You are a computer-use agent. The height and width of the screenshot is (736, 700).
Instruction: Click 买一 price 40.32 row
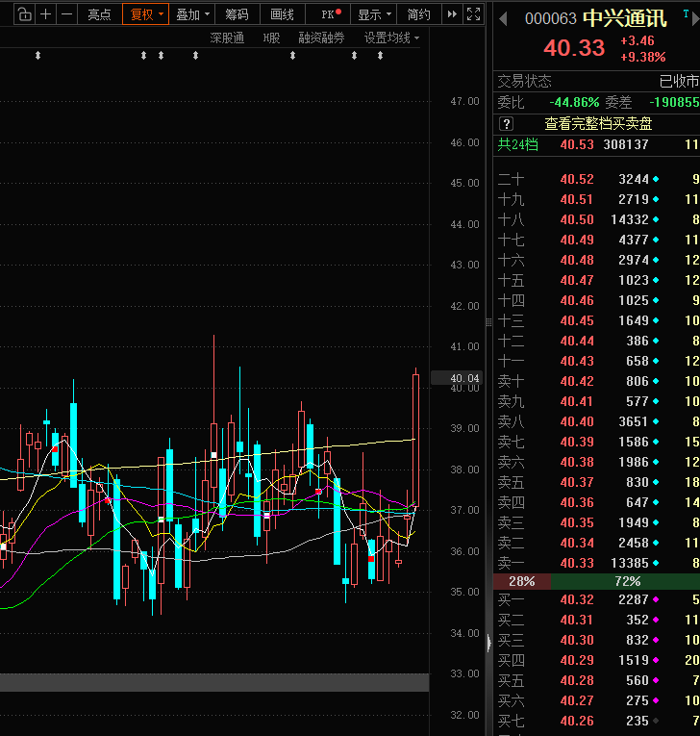point(596,599)
